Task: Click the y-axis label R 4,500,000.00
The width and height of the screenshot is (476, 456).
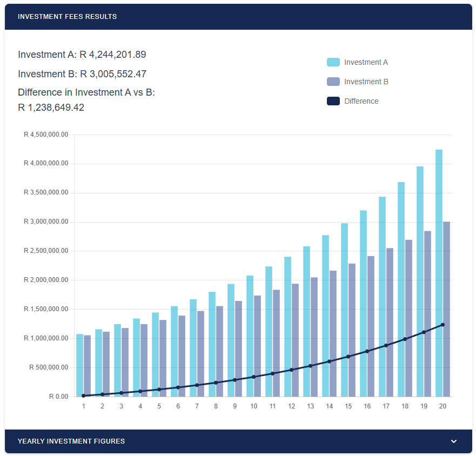Action: coord(46,135)
